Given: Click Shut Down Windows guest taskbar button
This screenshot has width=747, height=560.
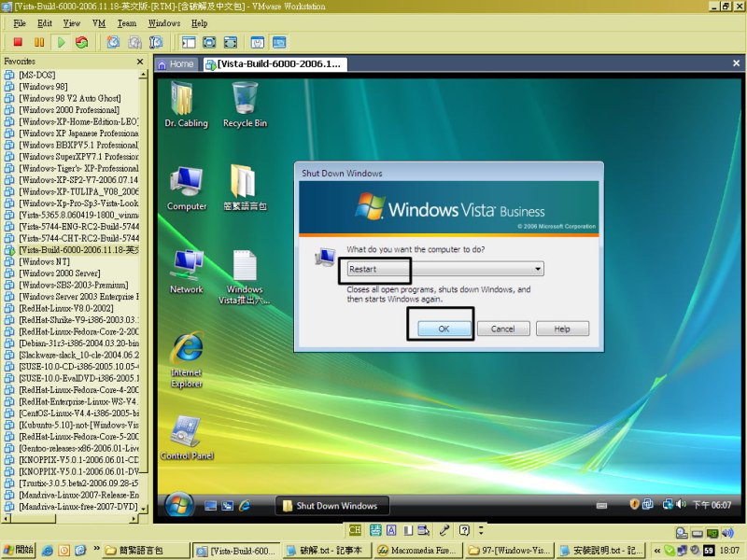Looking at the screenshot, I should pos(332,506).
